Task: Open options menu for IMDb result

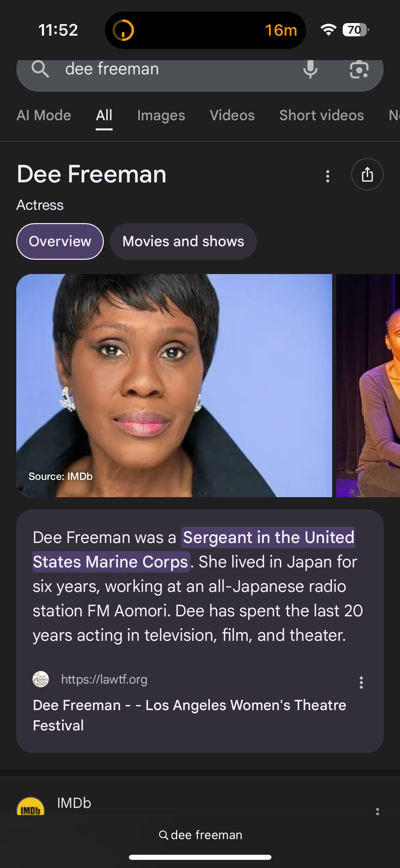Action: coord(377,811)
